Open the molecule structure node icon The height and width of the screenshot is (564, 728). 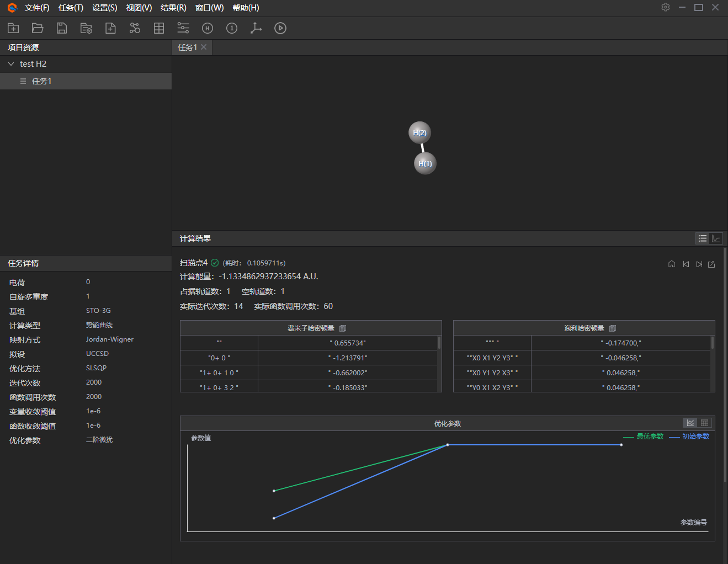(x=135, y=28)
